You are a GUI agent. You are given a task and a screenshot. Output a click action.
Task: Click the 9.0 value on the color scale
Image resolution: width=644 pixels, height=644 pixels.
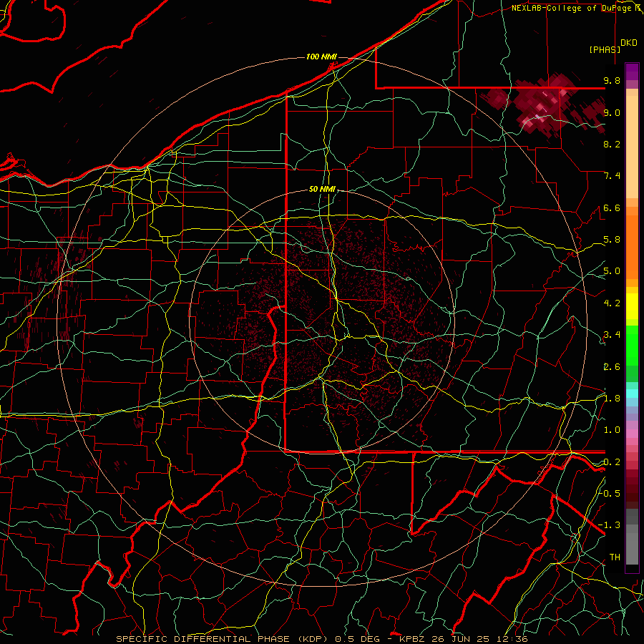point(612,112)
